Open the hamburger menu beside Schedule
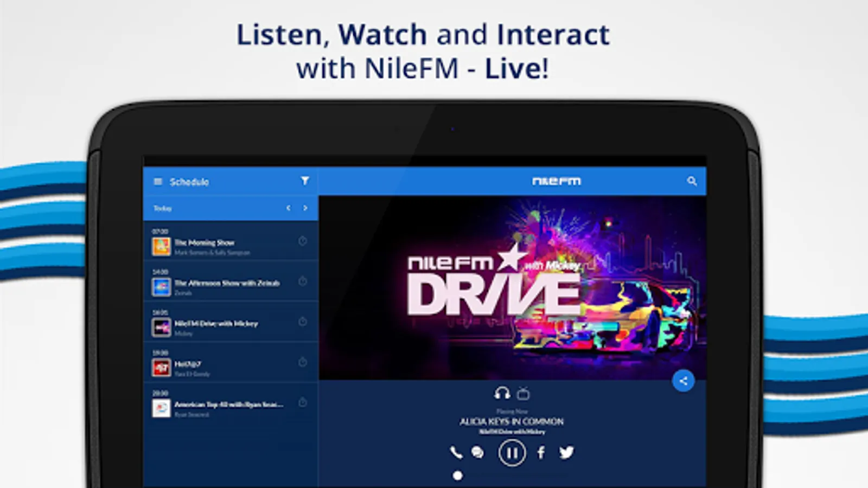 click(x=158, y=182)
